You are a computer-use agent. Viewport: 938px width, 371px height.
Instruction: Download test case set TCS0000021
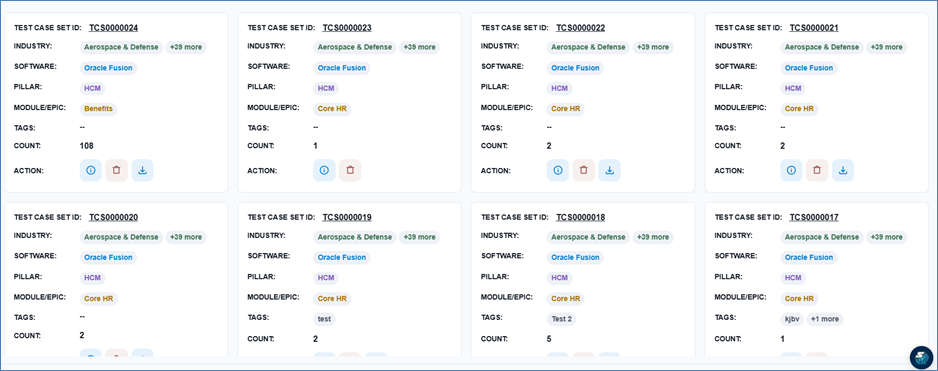pyautogui.click(x=843, y=171)
